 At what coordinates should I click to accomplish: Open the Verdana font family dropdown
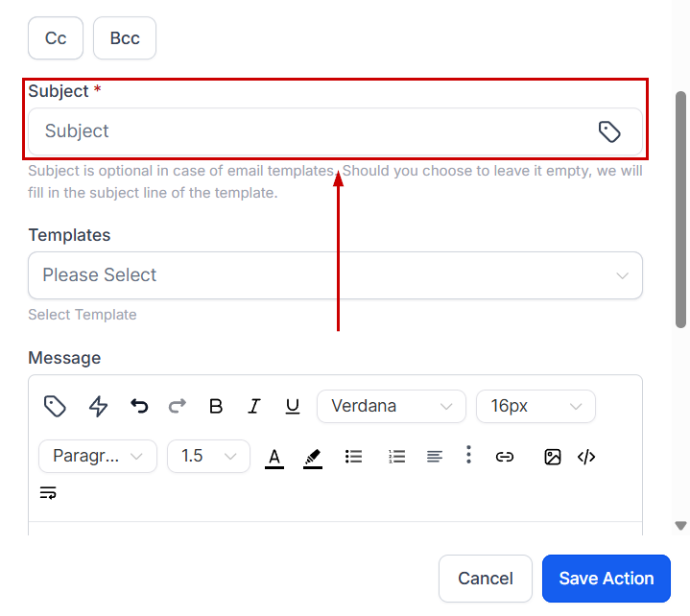pyautogui.click(x=391, y=406)
